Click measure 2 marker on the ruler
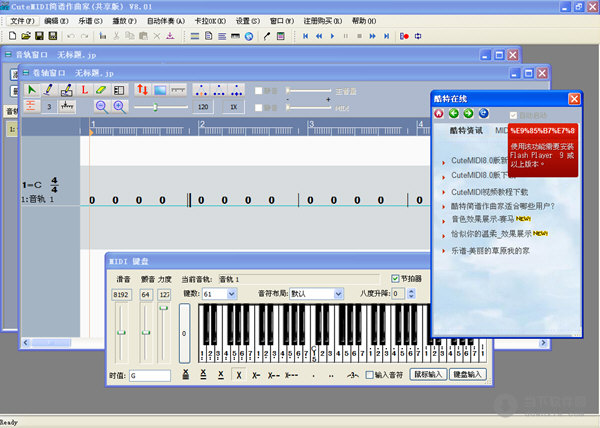Viewport: 600px width, 428px height. (x=202, y=124)
